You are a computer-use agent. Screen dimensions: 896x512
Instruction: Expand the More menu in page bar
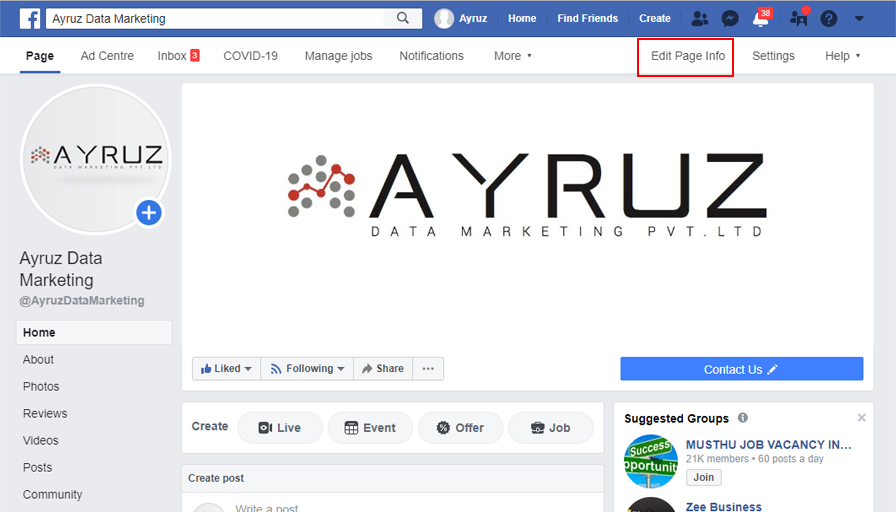[513, 56]
